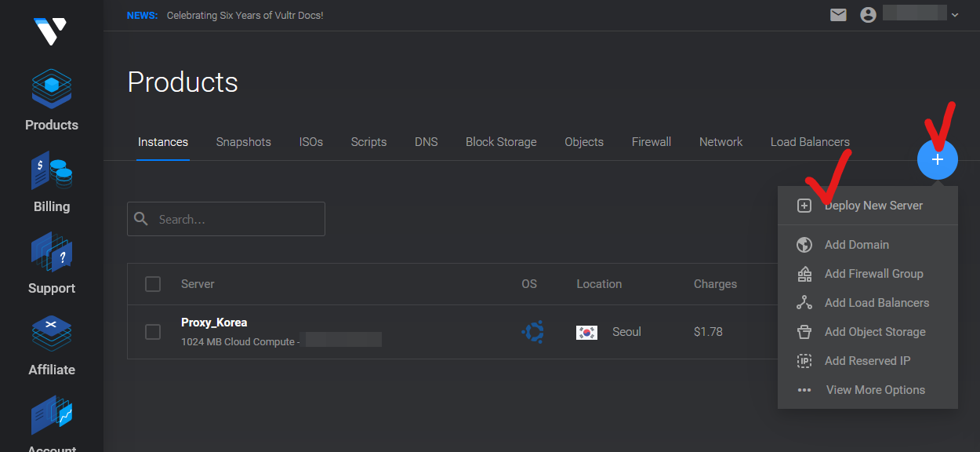Switch to the ISOs tab

coord(311,142)
